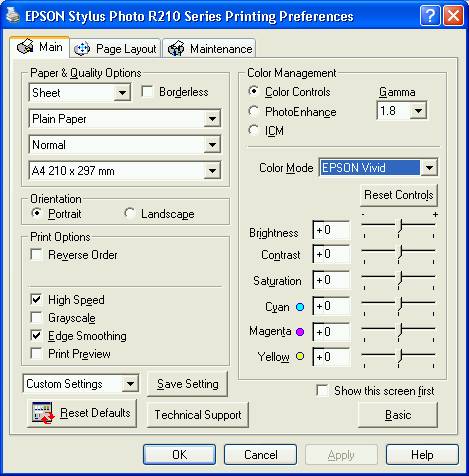Click the Page Layout tab icon
Screen dimensions: 469x476
click(82, 49)
